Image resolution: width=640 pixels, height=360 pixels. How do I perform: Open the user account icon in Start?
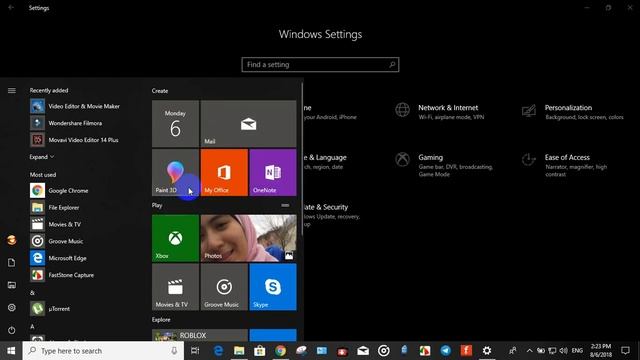[11, 240]
